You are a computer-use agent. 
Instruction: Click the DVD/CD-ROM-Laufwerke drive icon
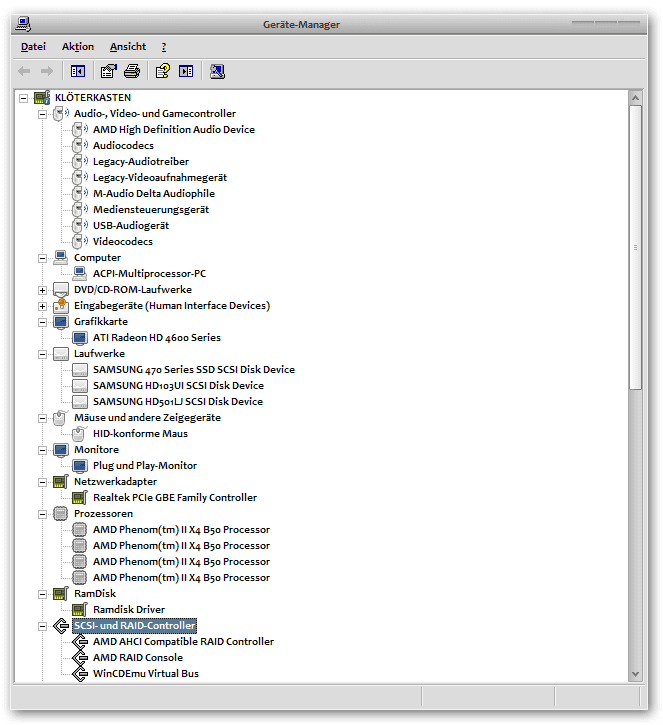point(61,289)
